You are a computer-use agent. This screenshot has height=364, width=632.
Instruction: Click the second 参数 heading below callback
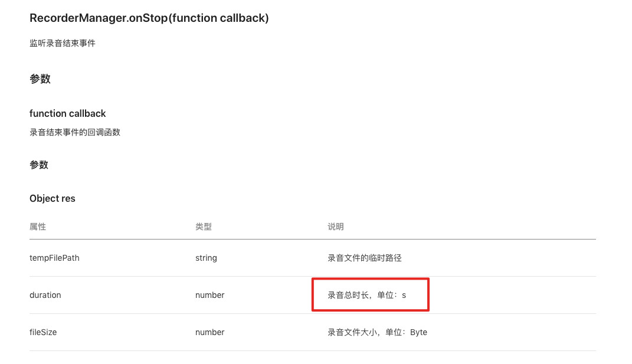39,165
